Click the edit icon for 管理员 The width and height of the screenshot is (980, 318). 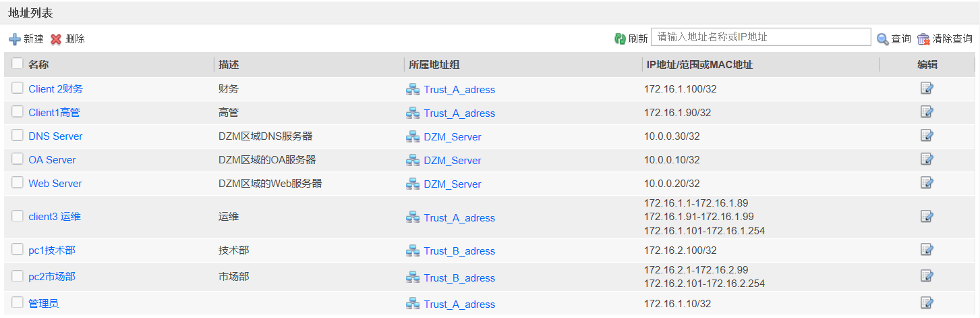click(x=927, y=303)
